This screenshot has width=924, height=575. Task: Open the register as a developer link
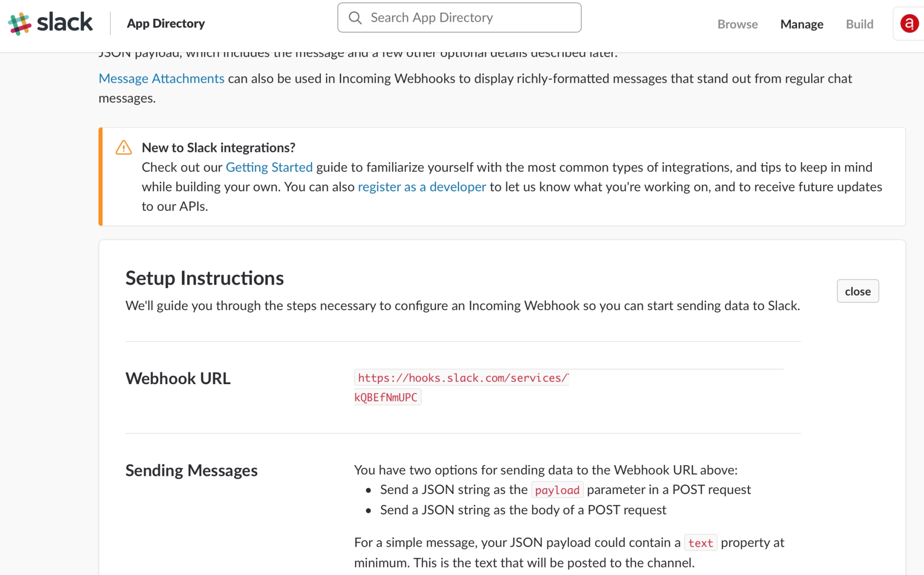(422, 187)
